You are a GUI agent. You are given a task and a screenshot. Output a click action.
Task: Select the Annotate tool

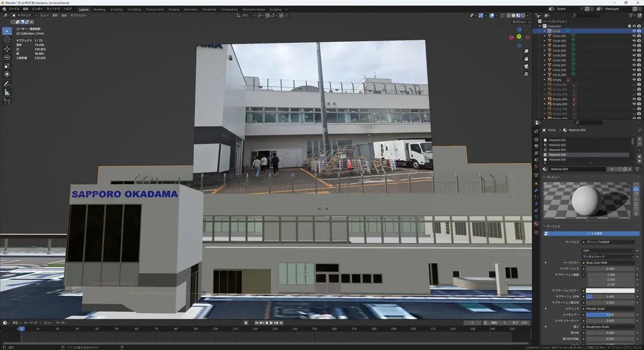pos(7,84)
